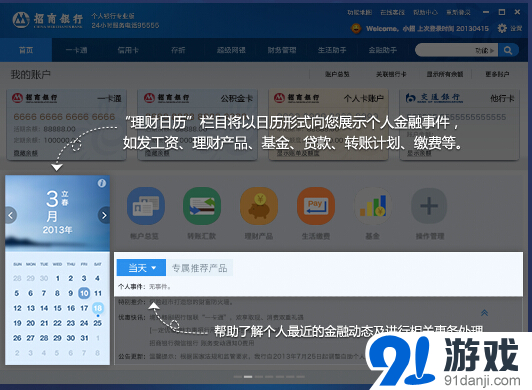Click 关联银行卡 link
532x390 pixels.
[x=391, y=74]
